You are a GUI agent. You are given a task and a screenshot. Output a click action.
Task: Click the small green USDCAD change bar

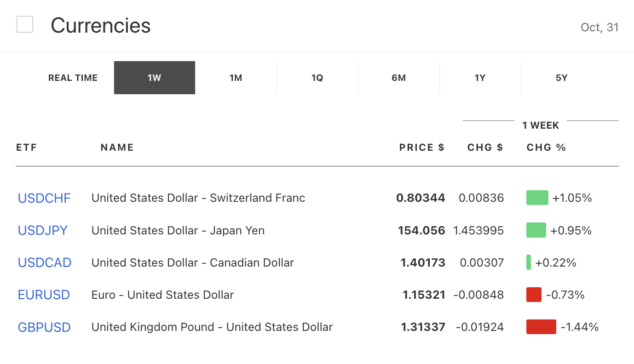(x=529, y=262)
